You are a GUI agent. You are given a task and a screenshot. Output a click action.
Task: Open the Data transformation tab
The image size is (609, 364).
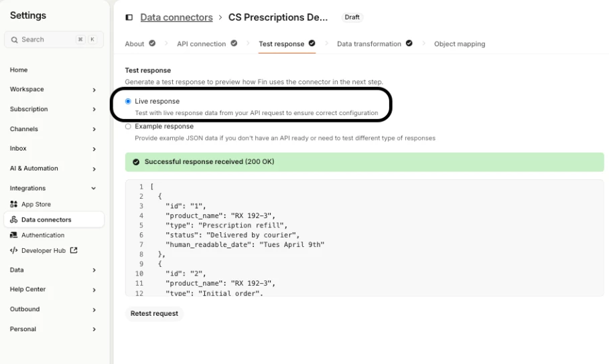coord(369,43)
